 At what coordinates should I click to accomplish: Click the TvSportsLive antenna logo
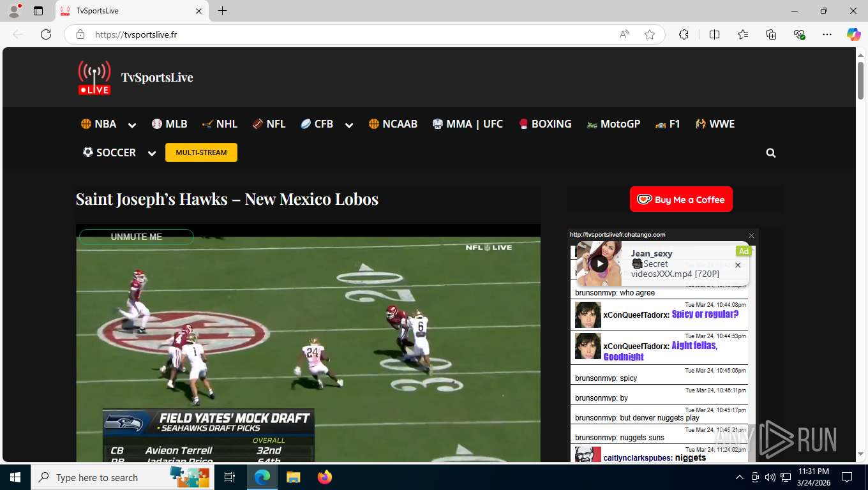tap(94, 78)
